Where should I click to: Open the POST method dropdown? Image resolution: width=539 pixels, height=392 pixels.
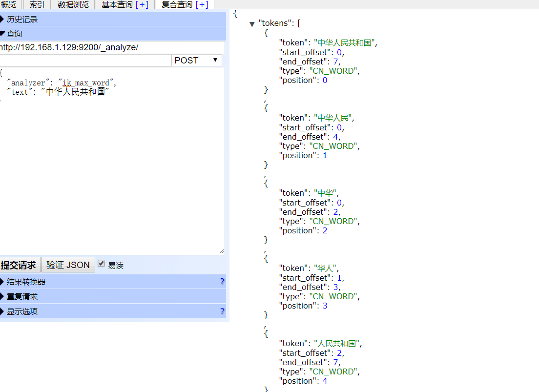coord(196,60)
